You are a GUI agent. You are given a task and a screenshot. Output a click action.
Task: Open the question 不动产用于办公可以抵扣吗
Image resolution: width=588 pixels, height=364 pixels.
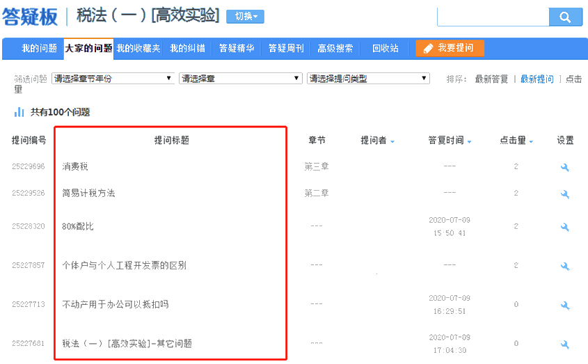116,305
